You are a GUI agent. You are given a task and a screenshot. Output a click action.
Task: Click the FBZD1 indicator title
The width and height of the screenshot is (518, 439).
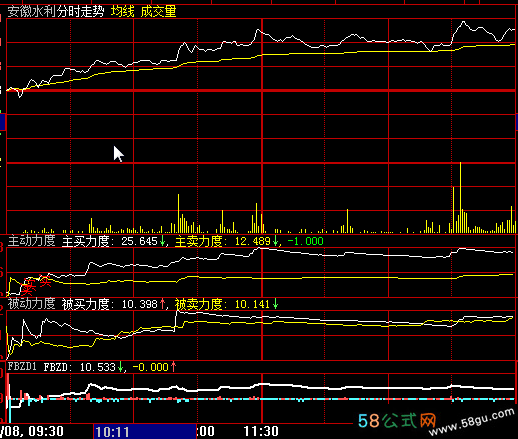point(22,367)
